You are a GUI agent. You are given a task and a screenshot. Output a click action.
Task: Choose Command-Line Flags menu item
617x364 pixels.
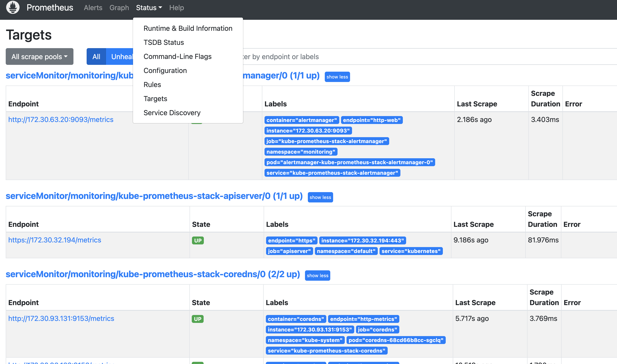(x=177, y=56)
